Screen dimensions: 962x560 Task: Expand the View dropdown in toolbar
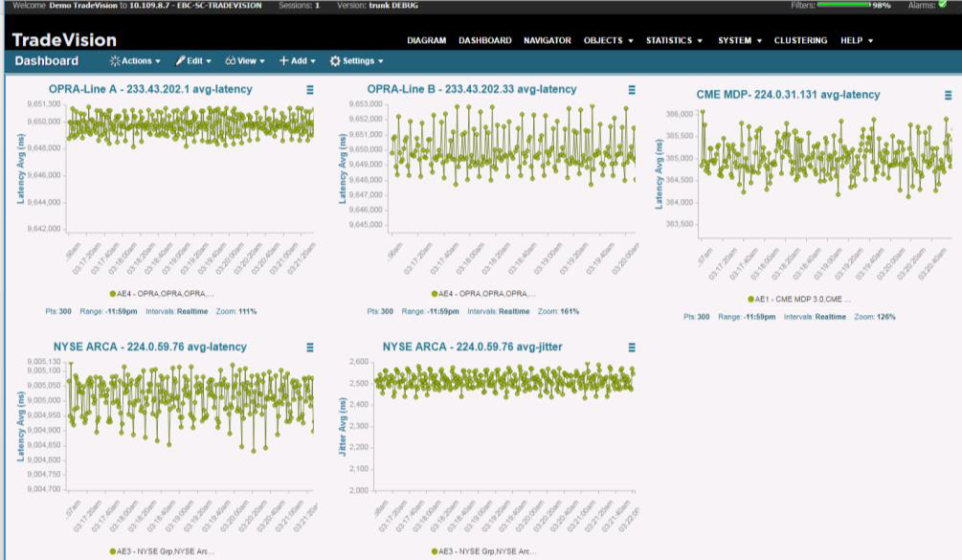[245, 61]
